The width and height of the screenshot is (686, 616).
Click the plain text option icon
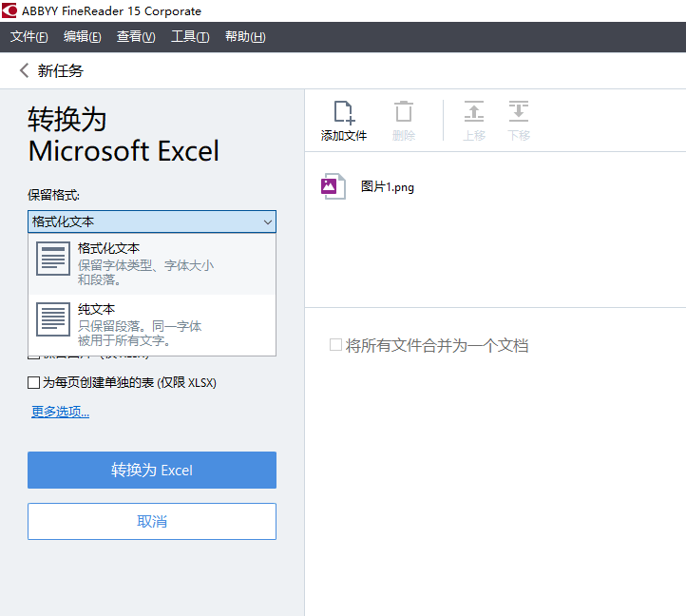(53, 318)
